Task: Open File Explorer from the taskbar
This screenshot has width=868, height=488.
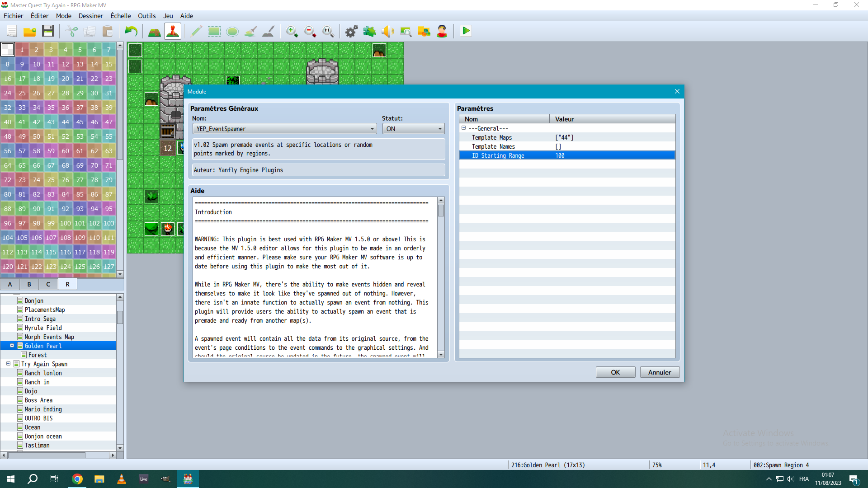Action: pyautogui.click(x=99, y=479)
